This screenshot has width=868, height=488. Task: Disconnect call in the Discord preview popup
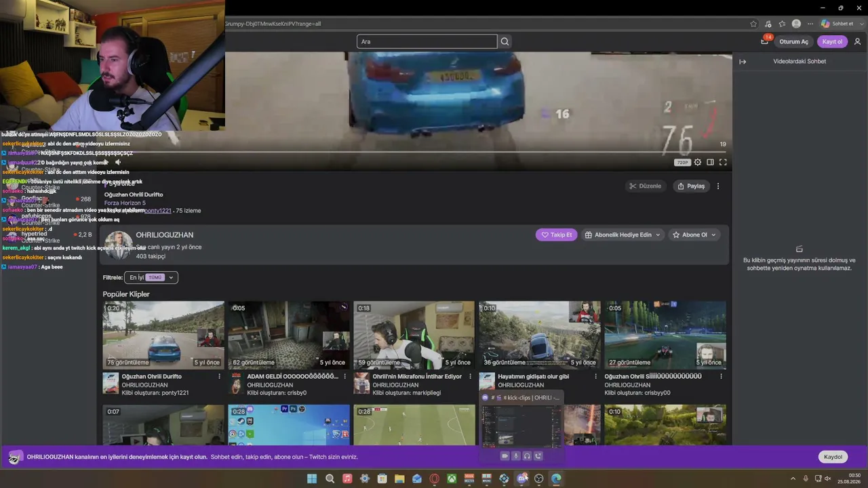point(538,456)
